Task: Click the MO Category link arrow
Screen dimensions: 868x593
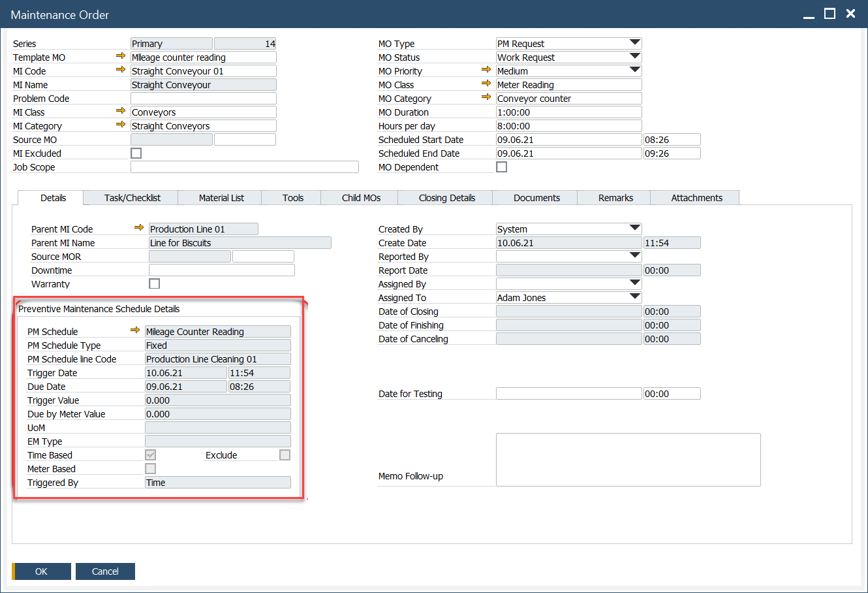Action: click(x=486, y=98)
